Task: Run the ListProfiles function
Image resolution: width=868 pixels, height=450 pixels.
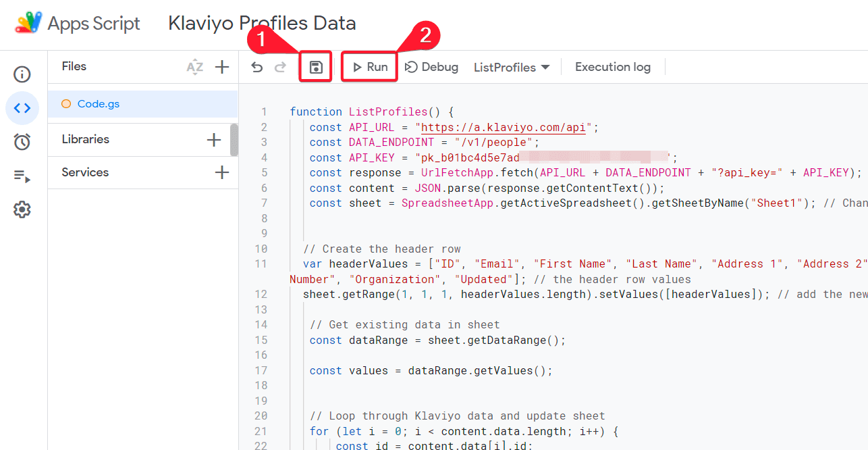Action: pos(369,67)
